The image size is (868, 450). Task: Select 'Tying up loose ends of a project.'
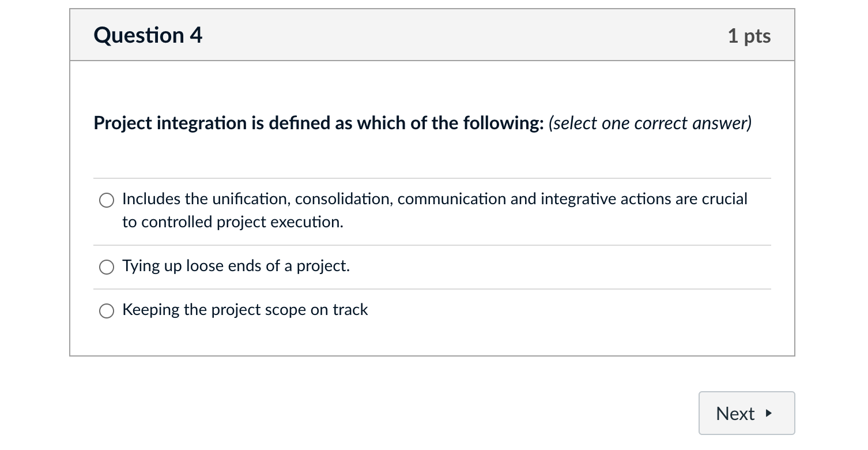pos(107,267)
